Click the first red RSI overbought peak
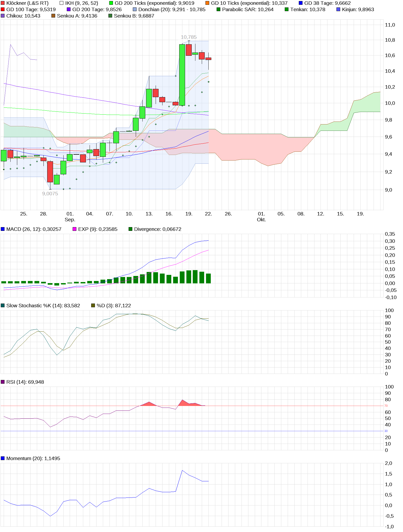The width and height of the screenshot is (403, 532). (149, 404)
